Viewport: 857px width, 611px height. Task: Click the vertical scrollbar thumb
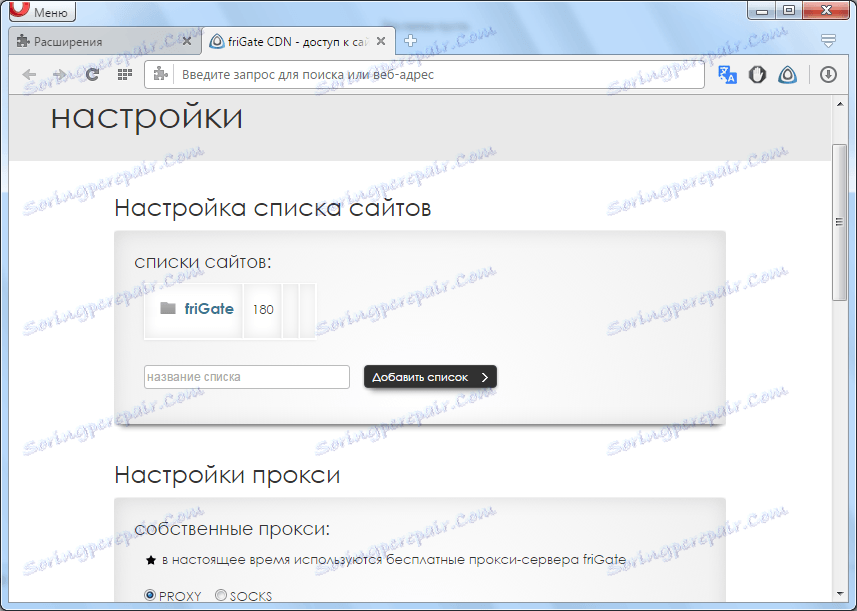[x=839, y=222]
